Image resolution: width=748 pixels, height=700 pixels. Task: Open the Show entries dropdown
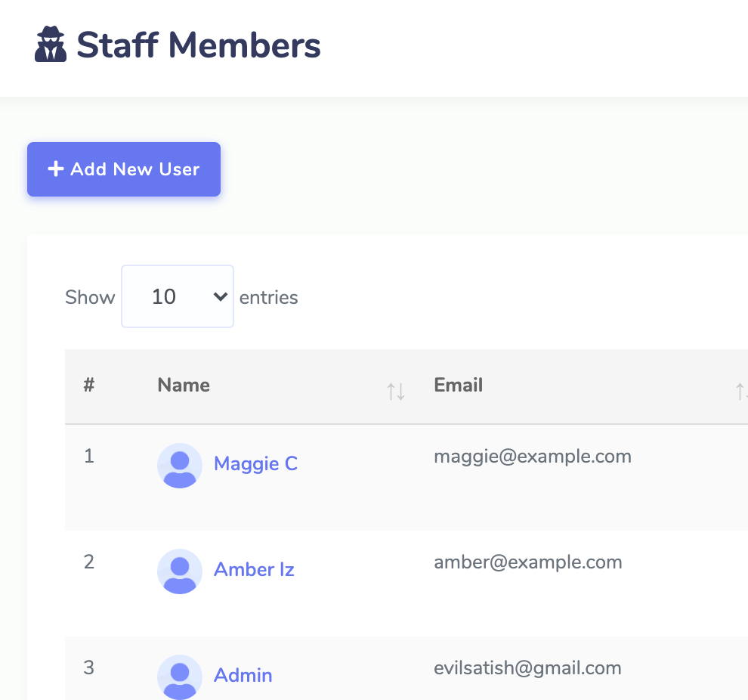tap(178, 296)
